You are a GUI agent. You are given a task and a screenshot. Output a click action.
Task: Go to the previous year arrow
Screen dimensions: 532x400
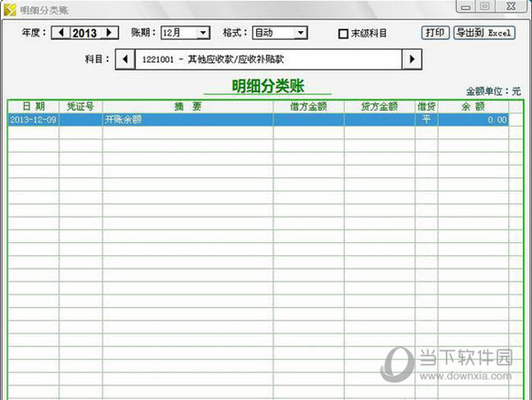pyautogui.click(x=61, y=33)
